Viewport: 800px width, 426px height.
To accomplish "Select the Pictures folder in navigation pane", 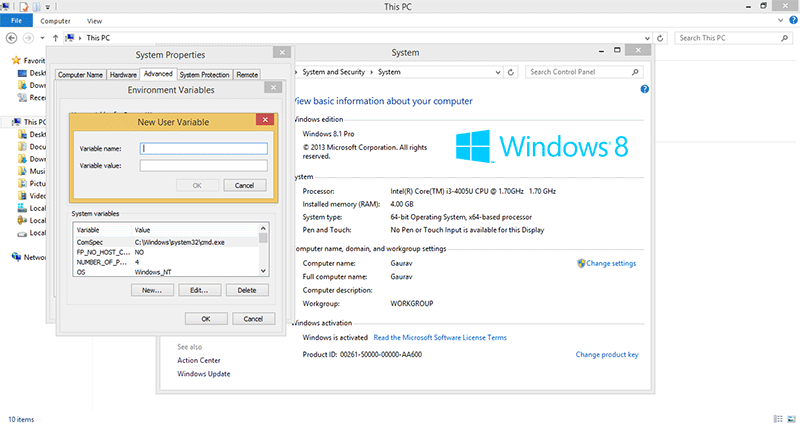I will click(32, 183).
